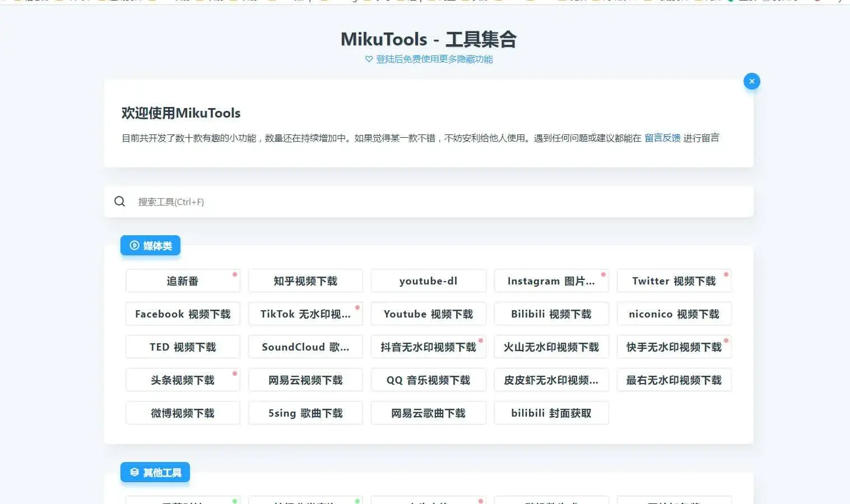Open the 留言反馈 feedback link
Screen dimensions: 850x504
click(x=662, y=138)
